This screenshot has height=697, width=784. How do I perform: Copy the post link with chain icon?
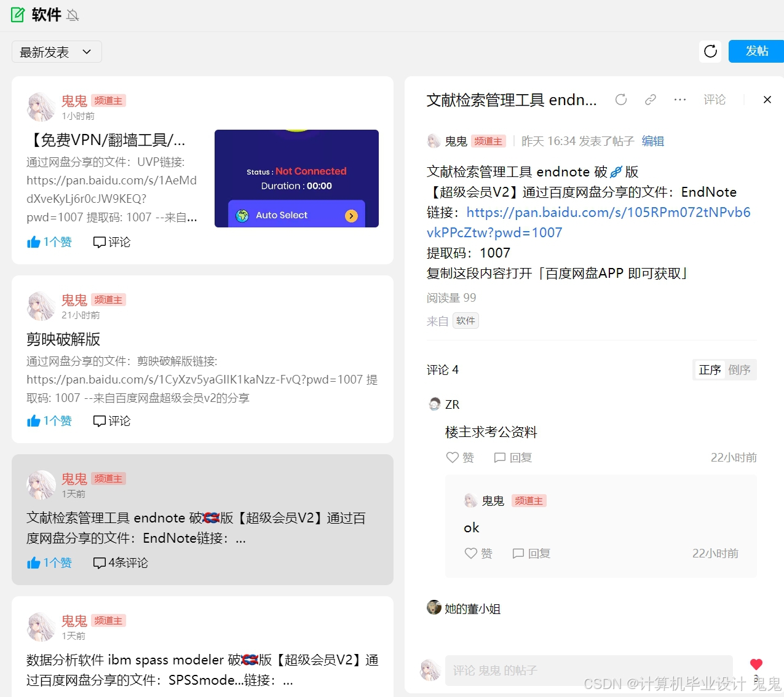(651, 100)
